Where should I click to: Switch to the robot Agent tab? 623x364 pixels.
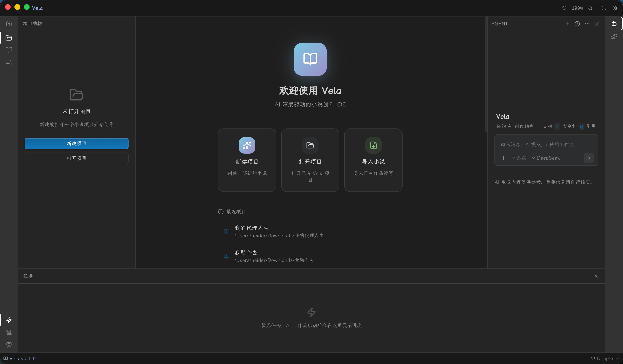(614, 23)
